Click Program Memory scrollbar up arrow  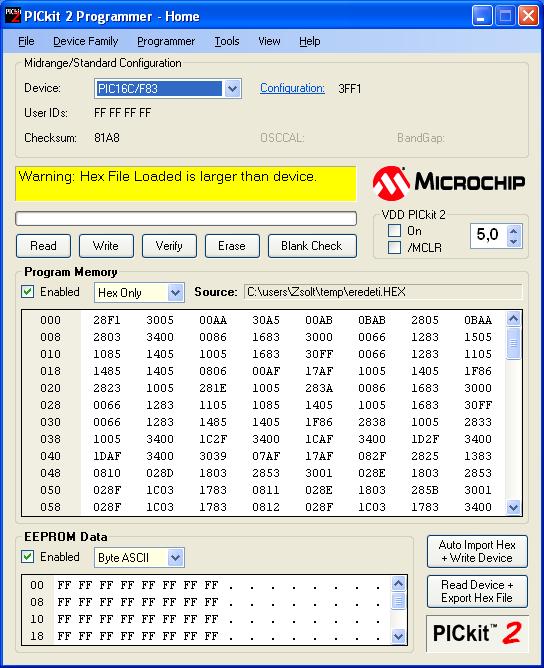pos(513,319)
